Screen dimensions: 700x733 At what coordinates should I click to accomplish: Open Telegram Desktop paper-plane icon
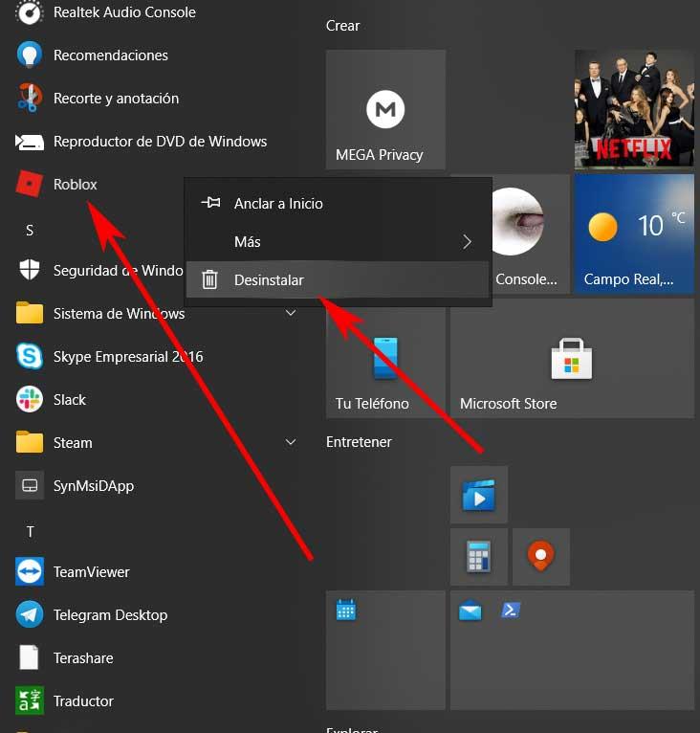tap(30, 614)
